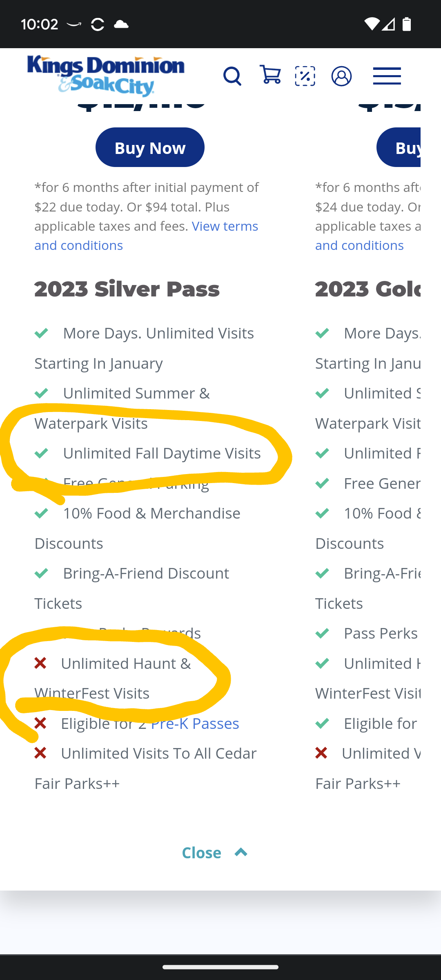Tap the 2023 Gold Pass heading

(x=368, y=289)
